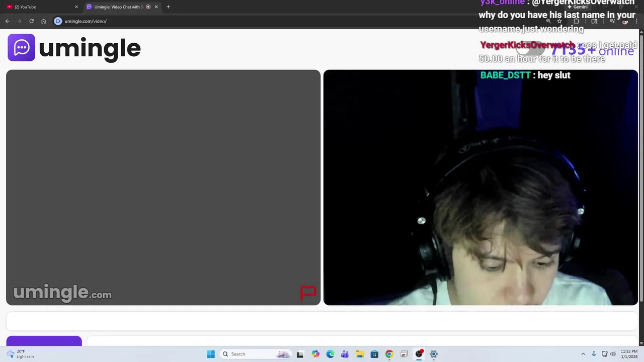The image size is (644, 362).
Task: Open a new browser tab
Action: click(x=168, y=7)
